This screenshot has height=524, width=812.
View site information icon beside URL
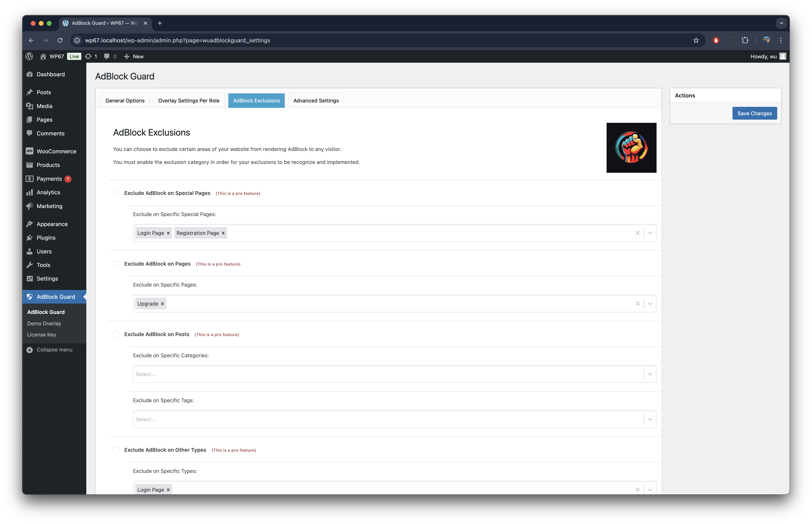77,41
